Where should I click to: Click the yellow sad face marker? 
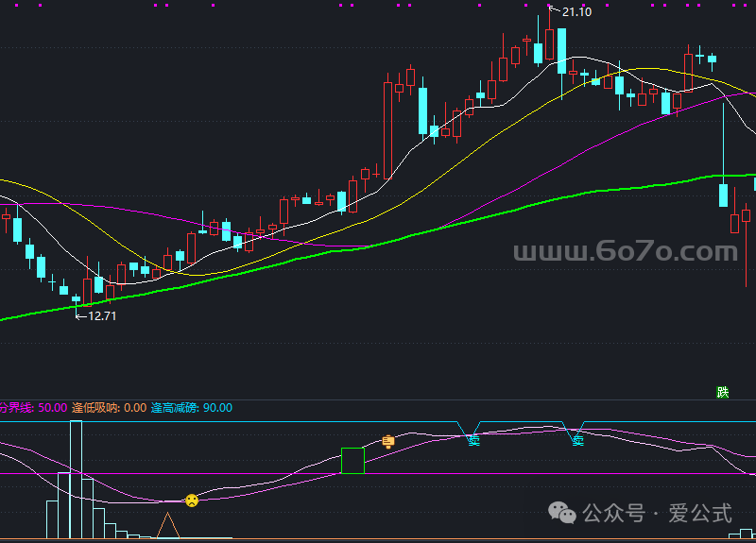(x=192, y=501)
